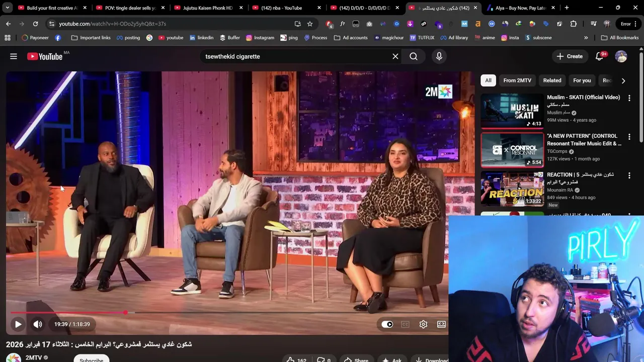The height and width of the screenshot is (362, 644).
Task: Select the All filter chip
Action: pos(488,80)
